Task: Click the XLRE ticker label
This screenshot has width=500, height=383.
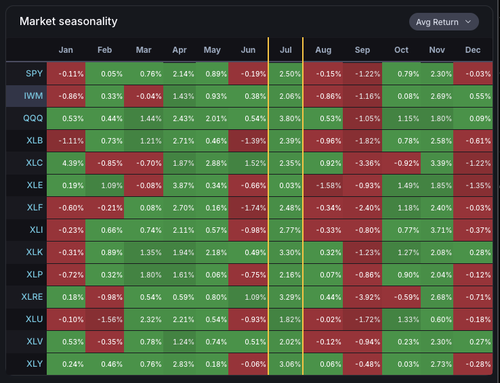Action: 32,297
